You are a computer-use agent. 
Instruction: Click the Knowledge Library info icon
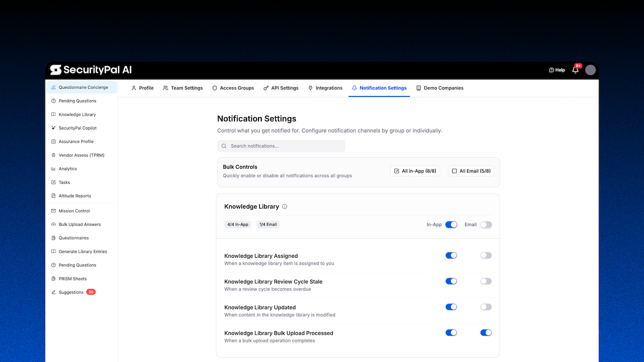pos(285,207)
